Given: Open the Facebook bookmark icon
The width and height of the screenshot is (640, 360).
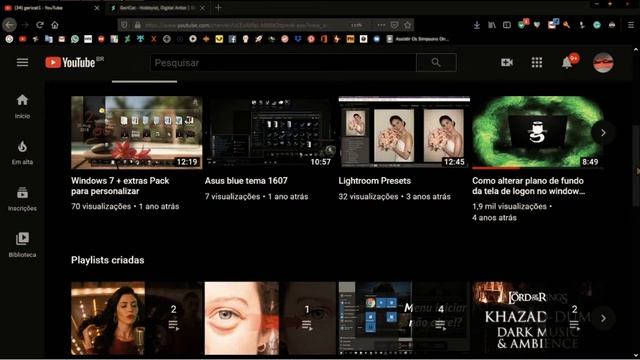Looking at the screenshot, I should click(x=232, y=39).
